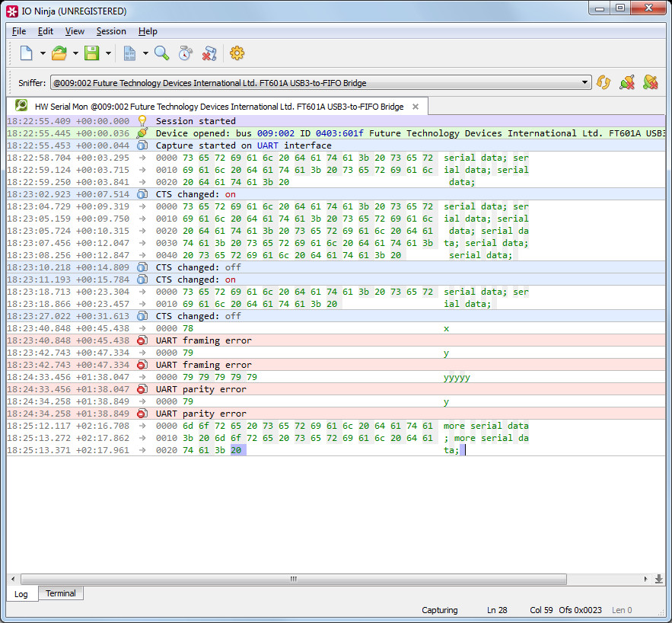Click error icon at 18:24:34.258

point(142,414)
